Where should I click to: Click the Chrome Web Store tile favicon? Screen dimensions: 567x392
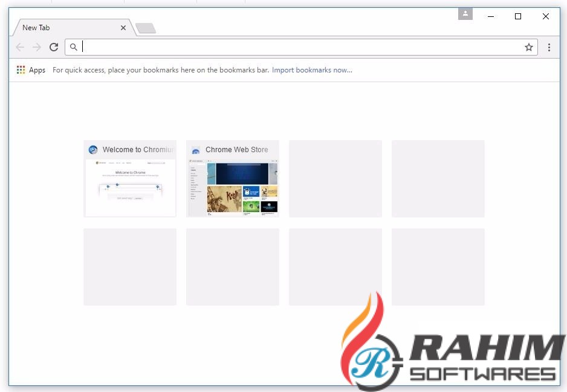196,150
